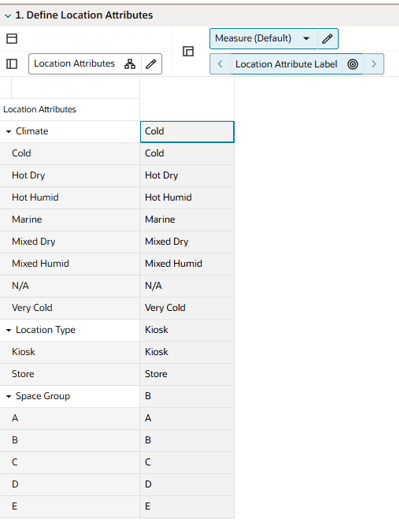Click the page axis layout icon
This screenshot has width=399, height=520.
point(12,39)
